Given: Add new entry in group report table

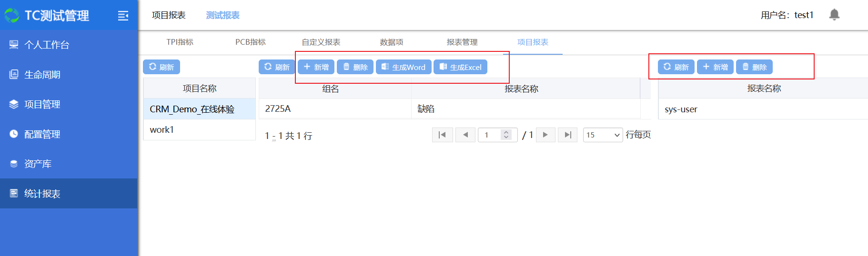Looking at the screenshot, I should pyautogui.click(x=316, y=67).
